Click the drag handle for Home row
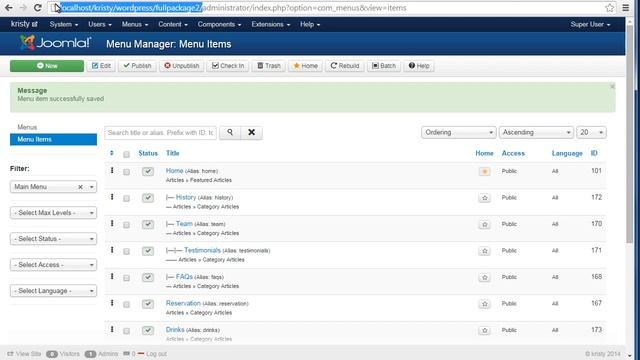Viewport: 640px width, 360px height. [x=112, y=171]
